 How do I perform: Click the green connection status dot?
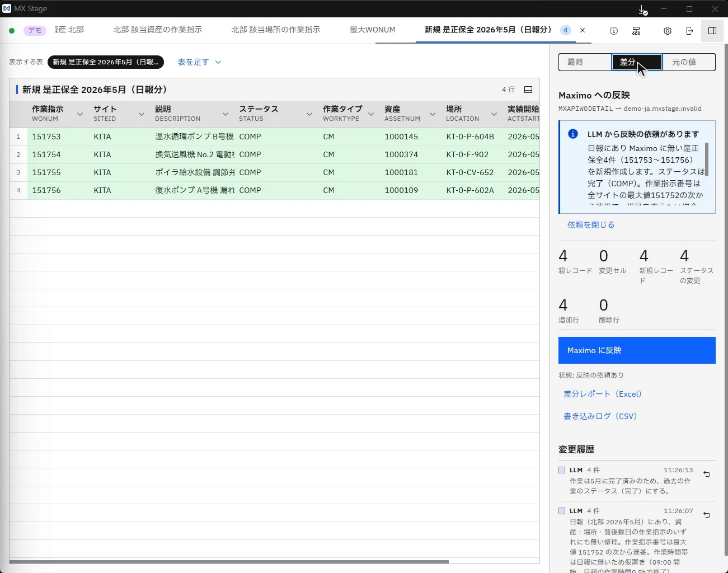(12, 31)
